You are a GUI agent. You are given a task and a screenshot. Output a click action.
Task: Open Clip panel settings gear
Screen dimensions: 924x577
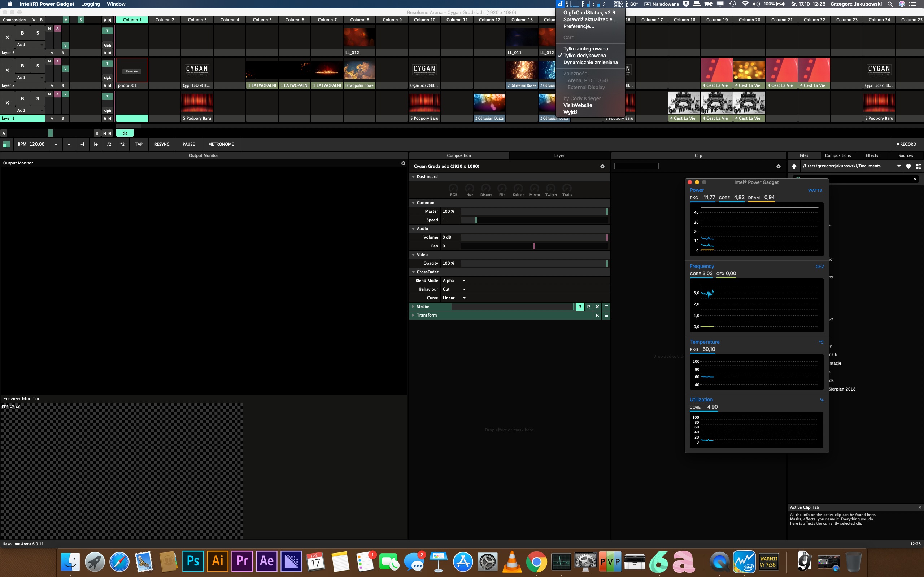coord(778,166)
